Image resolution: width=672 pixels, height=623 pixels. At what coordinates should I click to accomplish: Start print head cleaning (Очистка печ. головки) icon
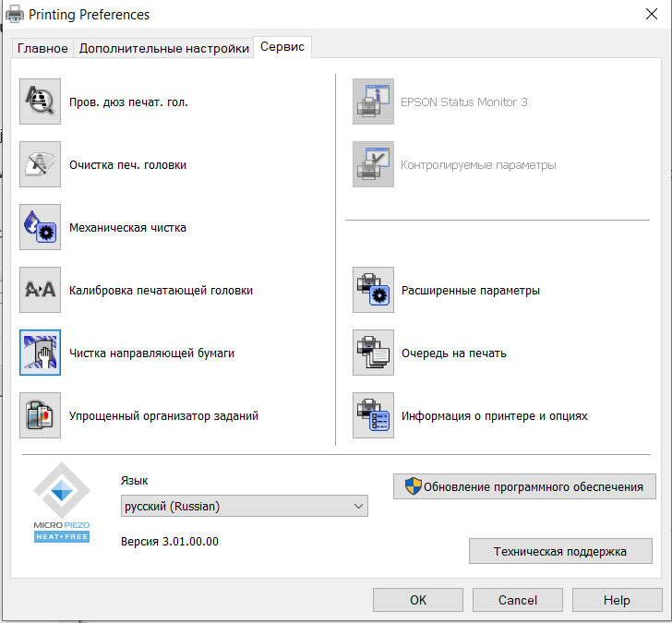(40, 164)
